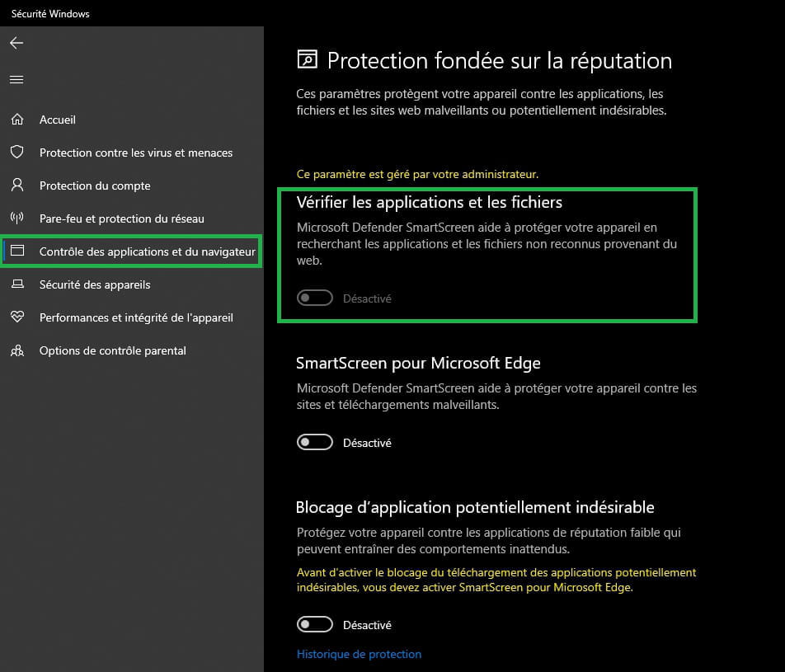The width and height of the screenshot is (785, 672).
Task: Go to Pare-feu et protection du réseau
Action: (x=122, y=219)
